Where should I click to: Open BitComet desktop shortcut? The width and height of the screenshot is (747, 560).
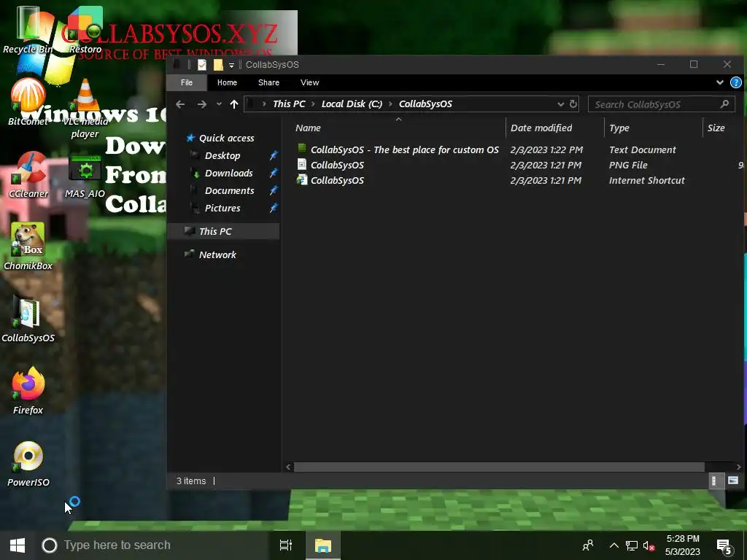28,102
